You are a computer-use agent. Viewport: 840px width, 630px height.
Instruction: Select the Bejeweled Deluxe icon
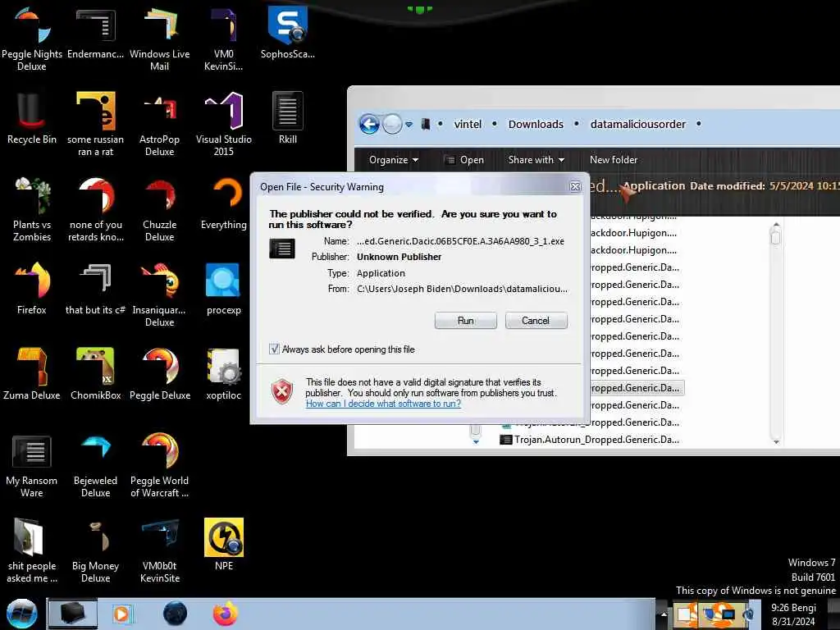[95, 466]
